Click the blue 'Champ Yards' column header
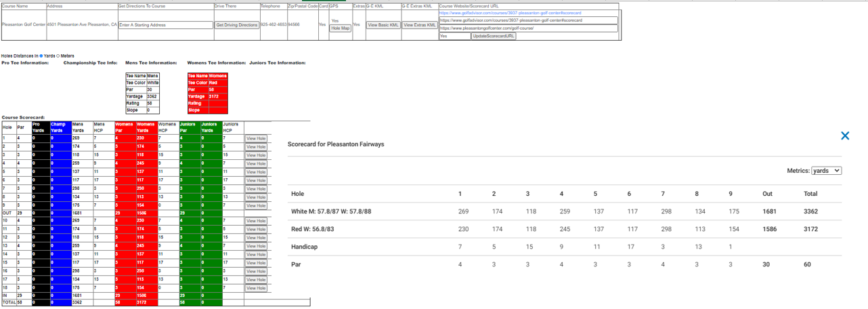 [60, 127]
